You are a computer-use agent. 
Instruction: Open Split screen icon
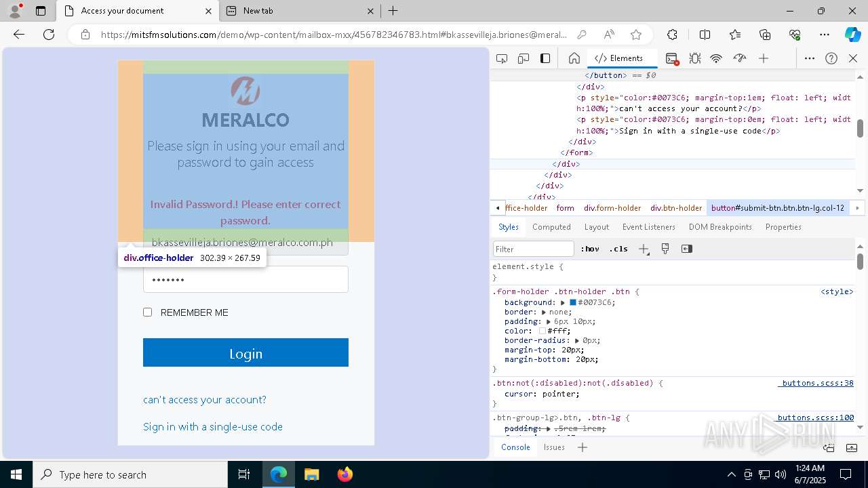tap(705, 35)
